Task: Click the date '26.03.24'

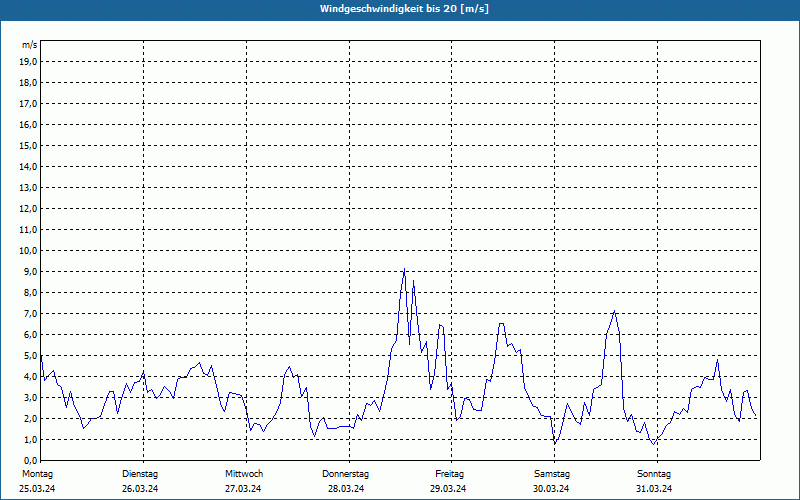Action: point(140,489)
